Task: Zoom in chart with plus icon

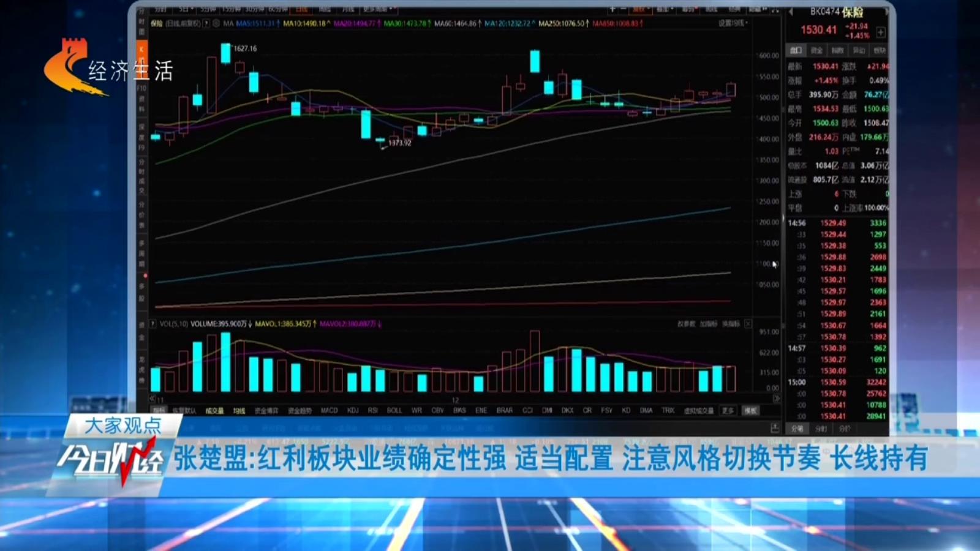Action: [x=612, y=10]
